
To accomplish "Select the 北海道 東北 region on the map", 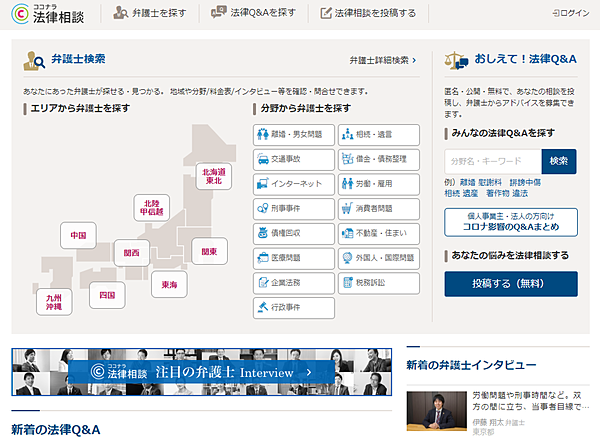I will point(214,176).
